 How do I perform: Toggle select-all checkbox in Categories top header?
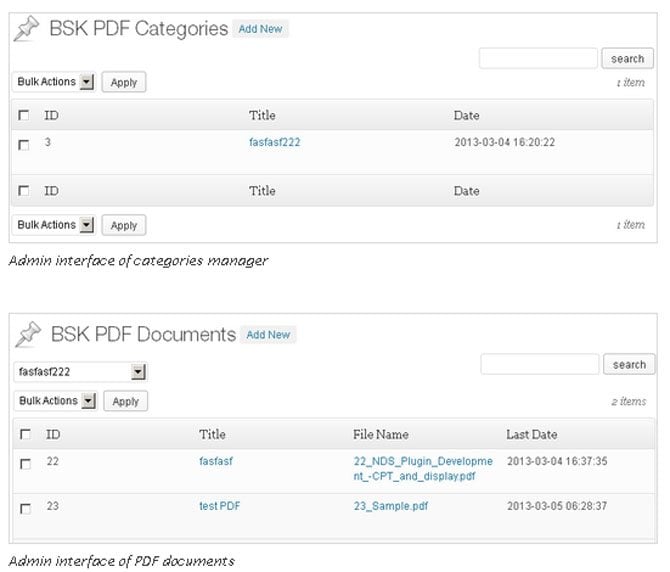pyautogui.click(x=24, y=115)
